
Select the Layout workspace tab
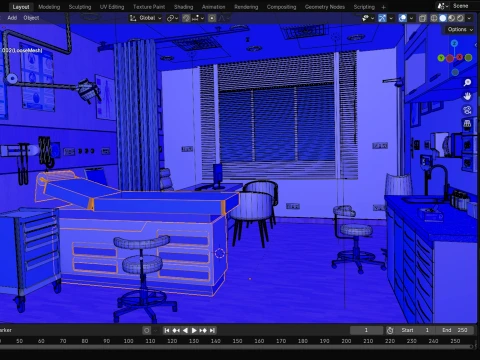tap(21, 7)
